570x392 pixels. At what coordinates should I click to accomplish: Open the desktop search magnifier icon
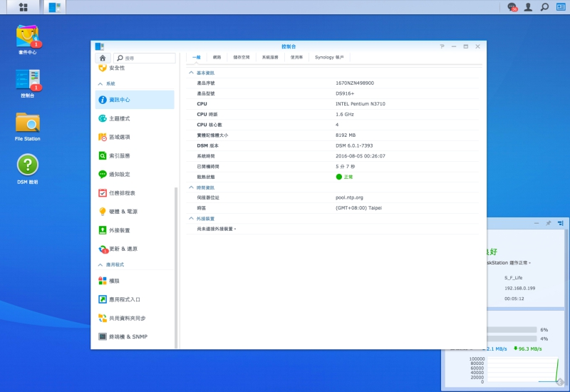(544, 7)
